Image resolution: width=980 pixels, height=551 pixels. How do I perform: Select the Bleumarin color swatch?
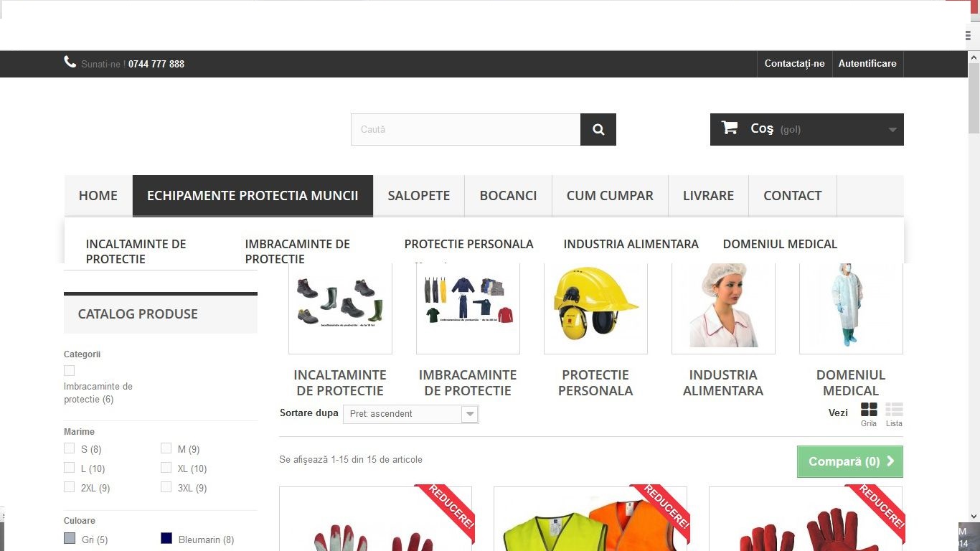[x=166, y=538]
